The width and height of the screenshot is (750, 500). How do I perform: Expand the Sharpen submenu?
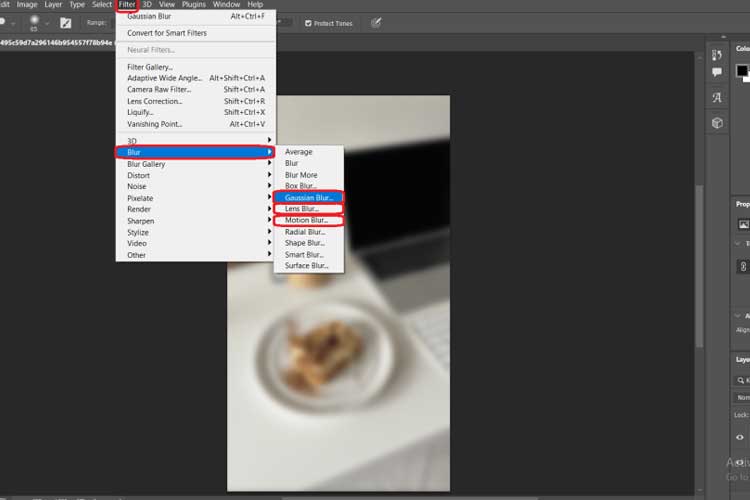196,221
